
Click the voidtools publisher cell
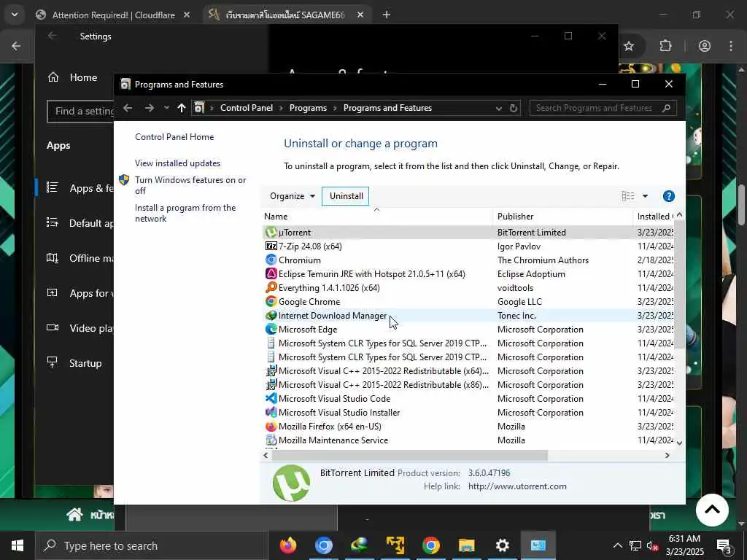[515, 288]
